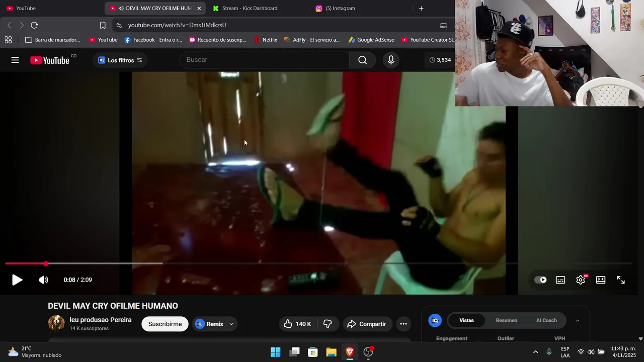Viewport: 644px width, 362px height.
Task: Open Google AdSense bookmark
Action: [371, 40]
